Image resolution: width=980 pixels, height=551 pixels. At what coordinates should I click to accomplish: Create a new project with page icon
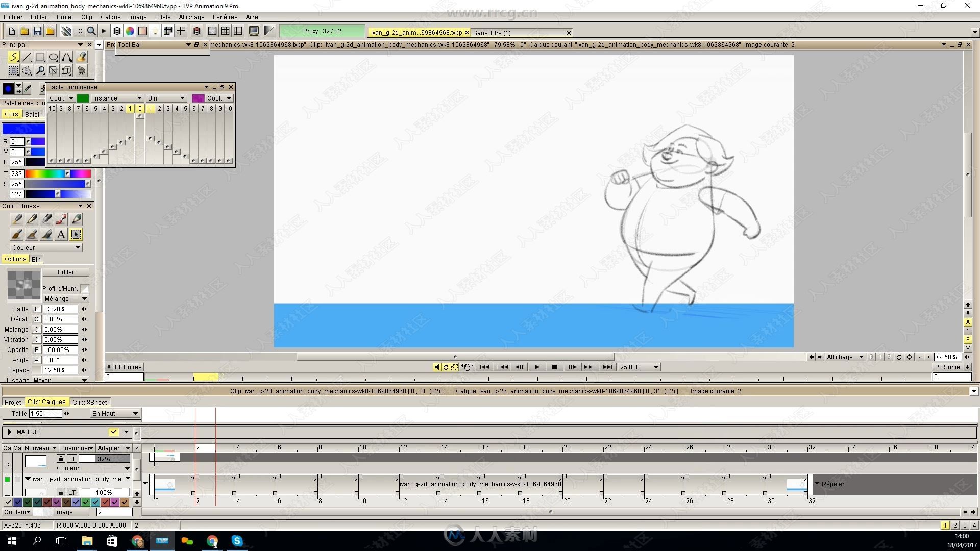point(11,31)
